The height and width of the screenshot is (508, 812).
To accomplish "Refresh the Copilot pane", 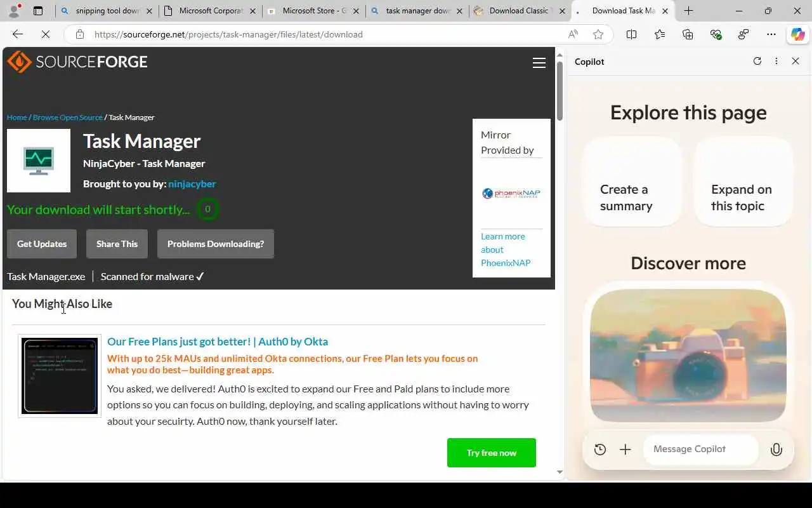I will pyautogui.click(x=757, y=61).
